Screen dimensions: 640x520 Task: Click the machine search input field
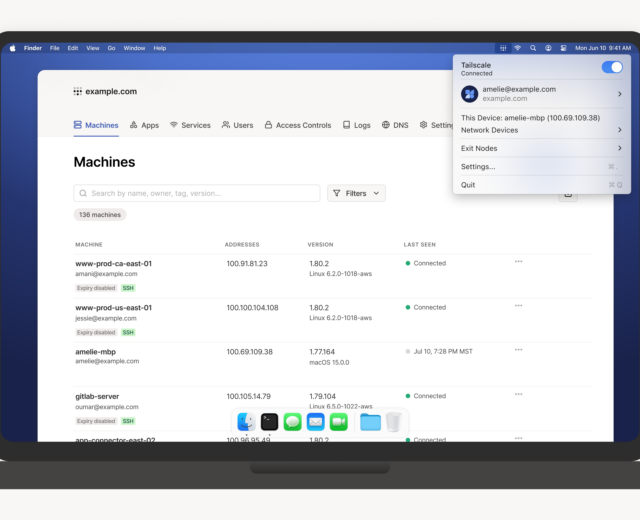tap(197, 193)
